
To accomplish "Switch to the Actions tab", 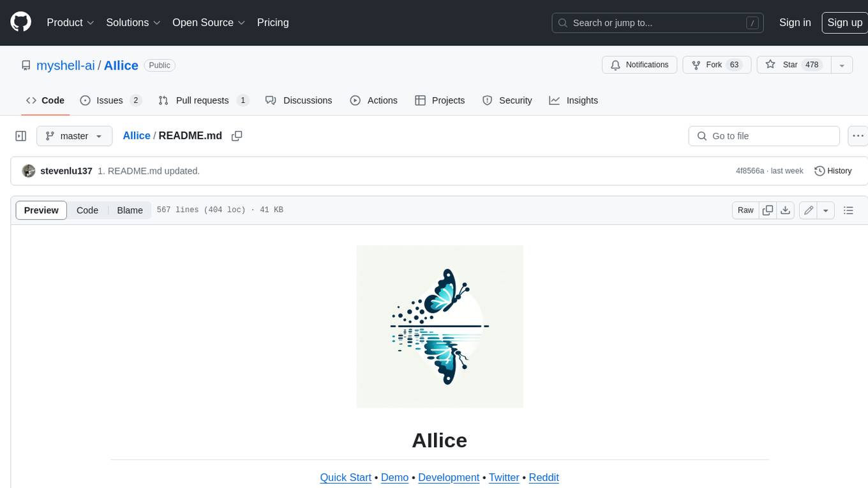I will coord(374,100).
